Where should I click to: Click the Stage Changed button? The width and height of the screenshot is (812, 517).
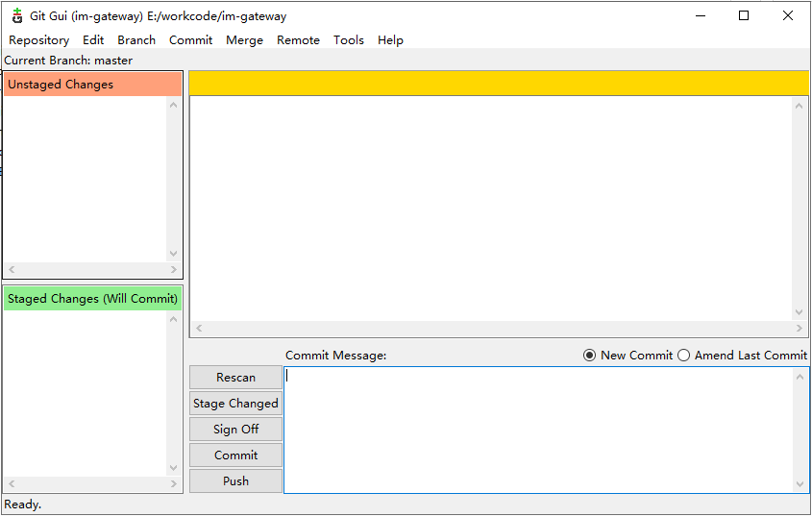click(235, 404)
